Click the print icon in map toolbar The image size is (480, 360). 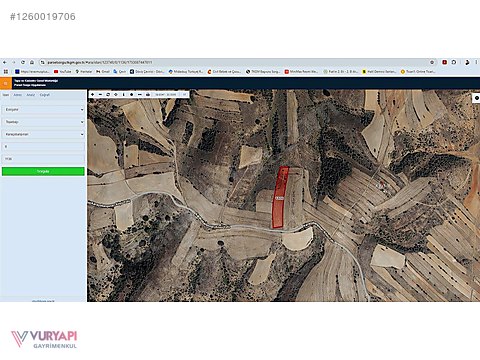click(148, 95)
